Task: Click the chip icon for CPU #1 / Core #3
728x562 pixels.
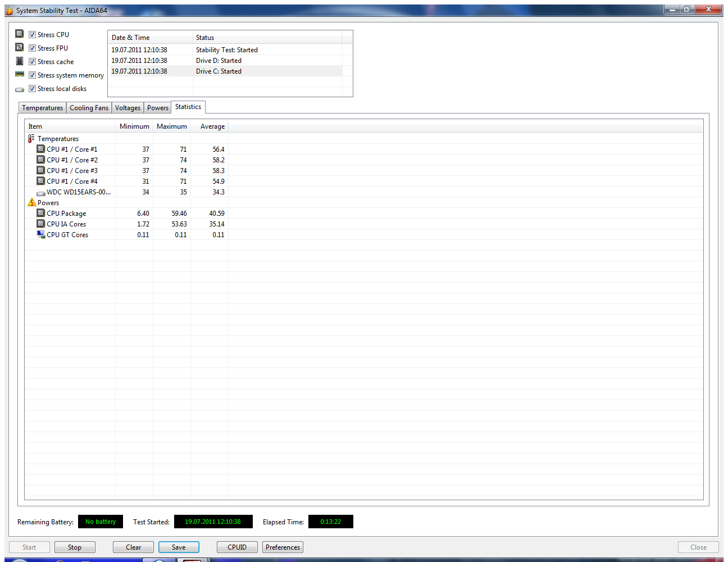Action: (40, 170)
